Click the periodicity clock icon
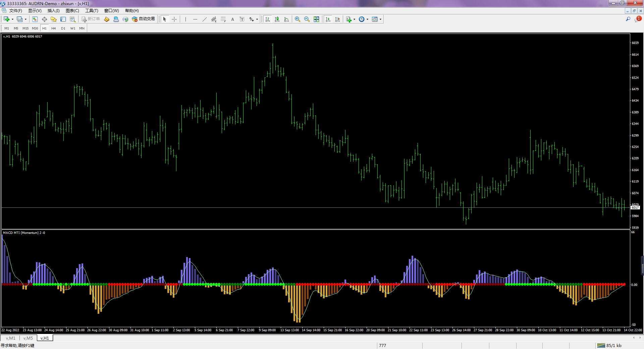644x349 pixels. coord(362,19)
